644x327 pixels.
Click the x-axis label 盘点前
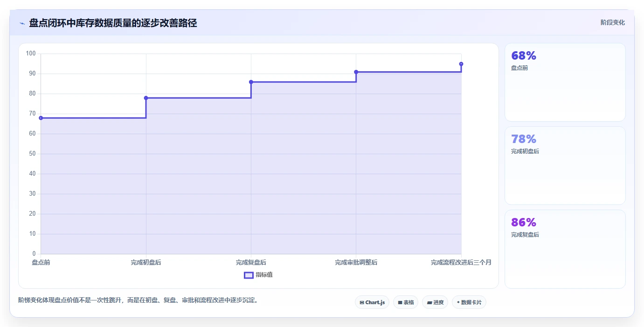[x=41, y=263]
